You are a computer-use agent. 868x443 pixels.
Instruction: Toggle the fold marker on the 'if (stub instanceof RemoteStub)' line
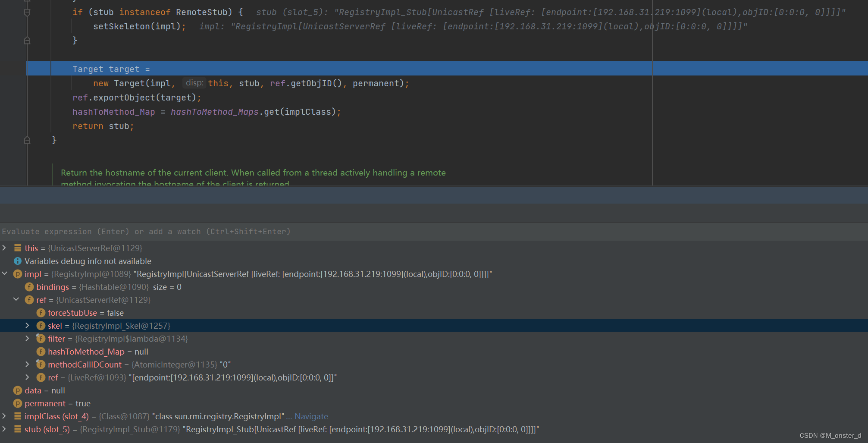click(x=27, y=13)
